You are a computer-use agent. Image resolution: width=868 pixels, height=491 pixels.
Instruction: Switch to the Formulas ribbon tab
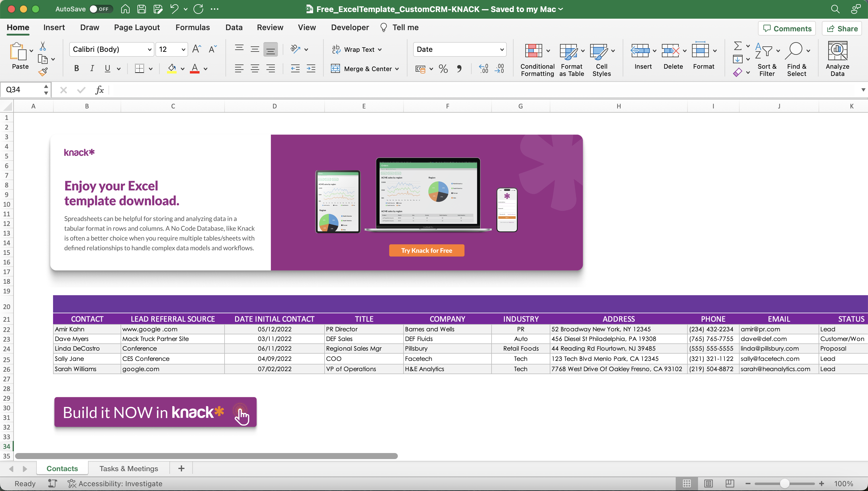click(193, 27)
